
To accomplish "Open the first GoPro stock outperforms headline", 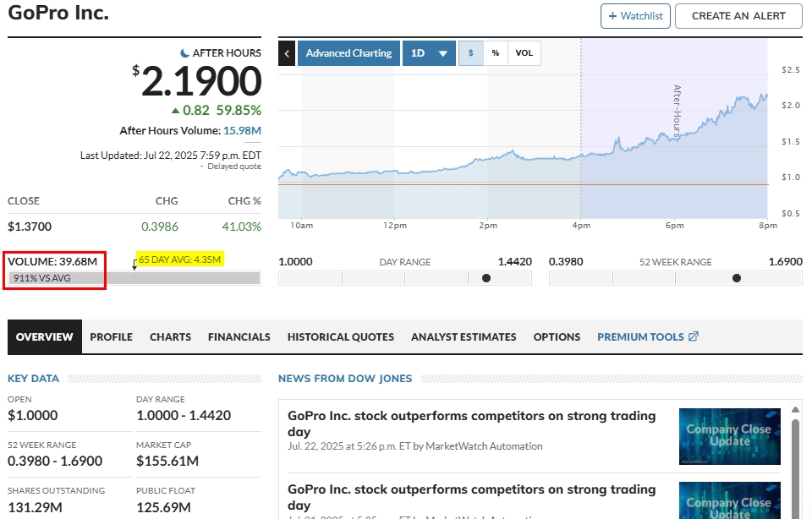I will (471, 423).
